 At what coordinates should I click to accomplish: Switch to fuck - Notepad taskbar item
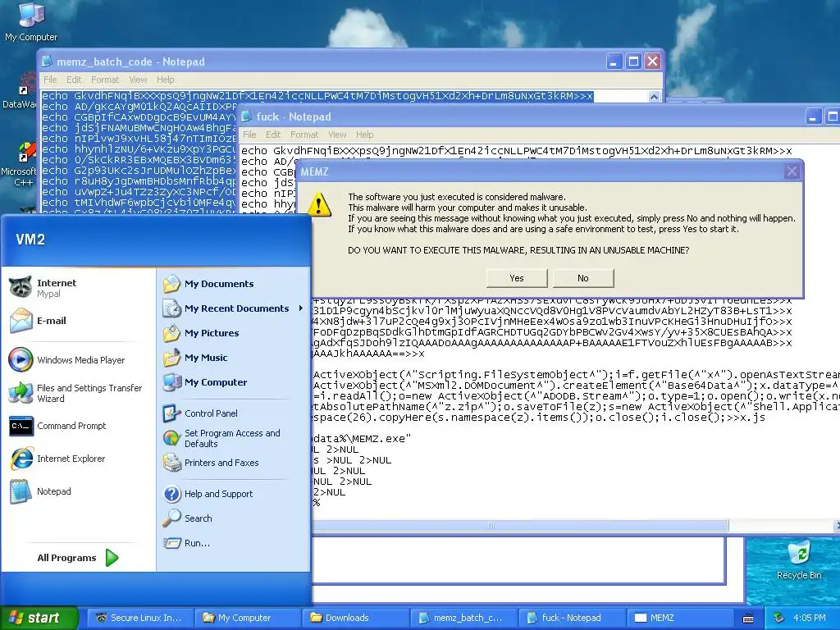(572, 618)
